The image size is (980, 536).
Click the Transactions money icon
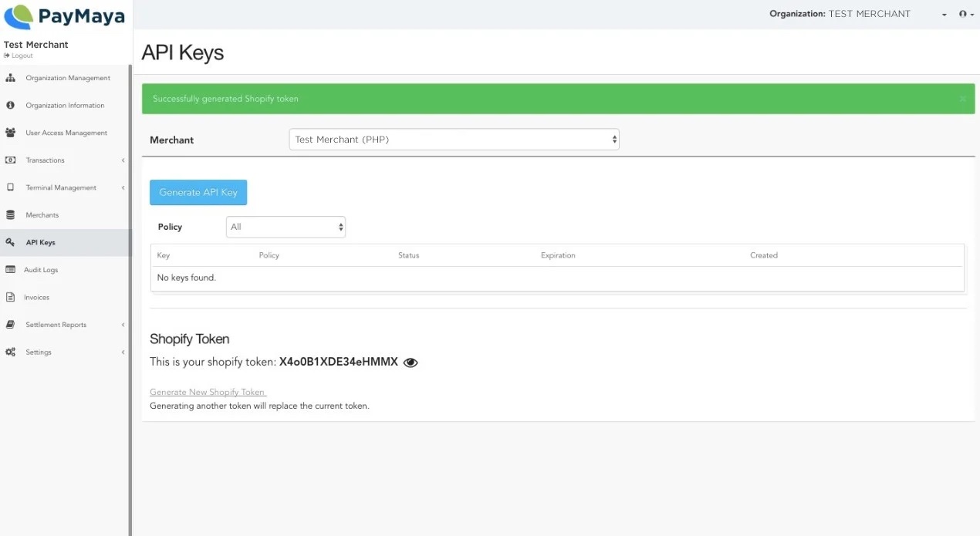(x=10, y=160)
